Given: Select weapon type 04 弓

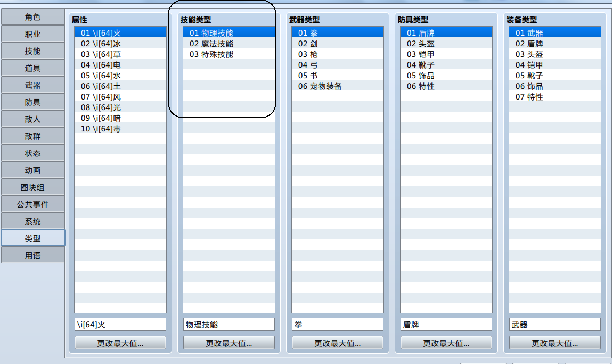Looking at the screenshot, I should (x=338, y=65).
